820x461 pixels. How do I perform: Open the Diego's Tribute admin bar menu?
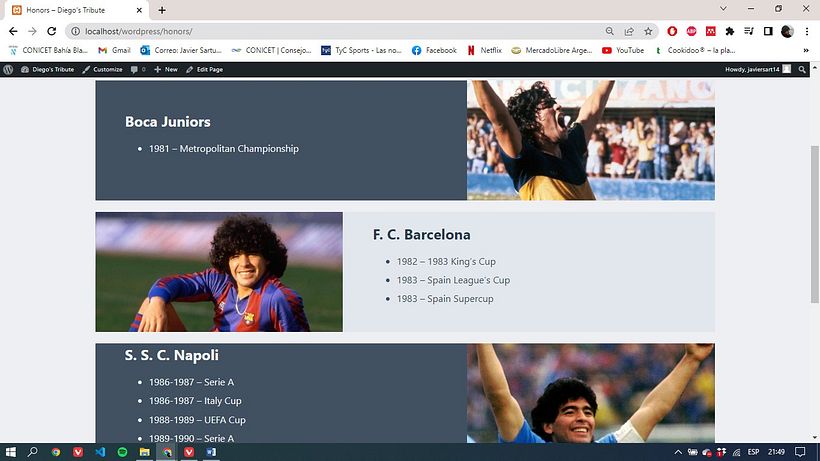click(48, 69)
